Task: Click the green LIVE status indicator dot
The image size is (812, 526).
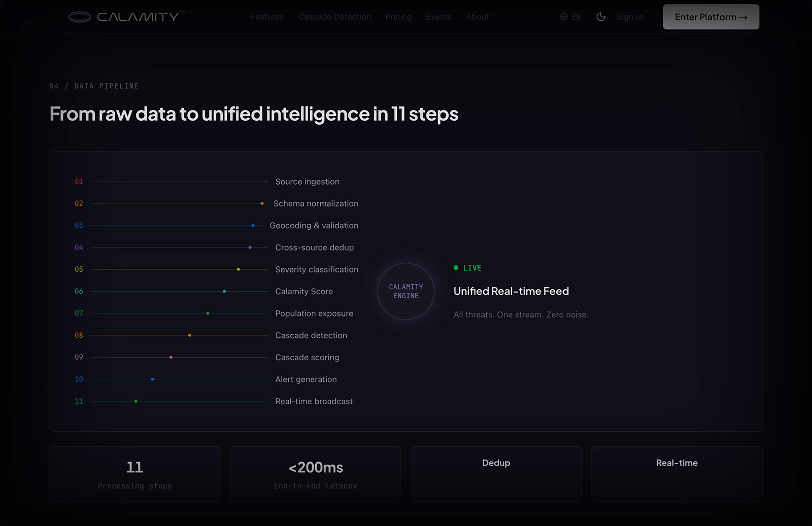Action: coord(456,268)
